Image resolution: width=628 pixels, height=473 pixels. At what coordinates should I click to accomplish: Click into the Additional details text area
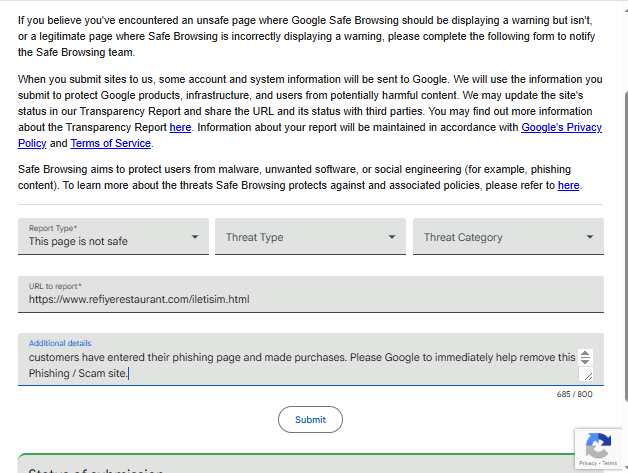300,365
